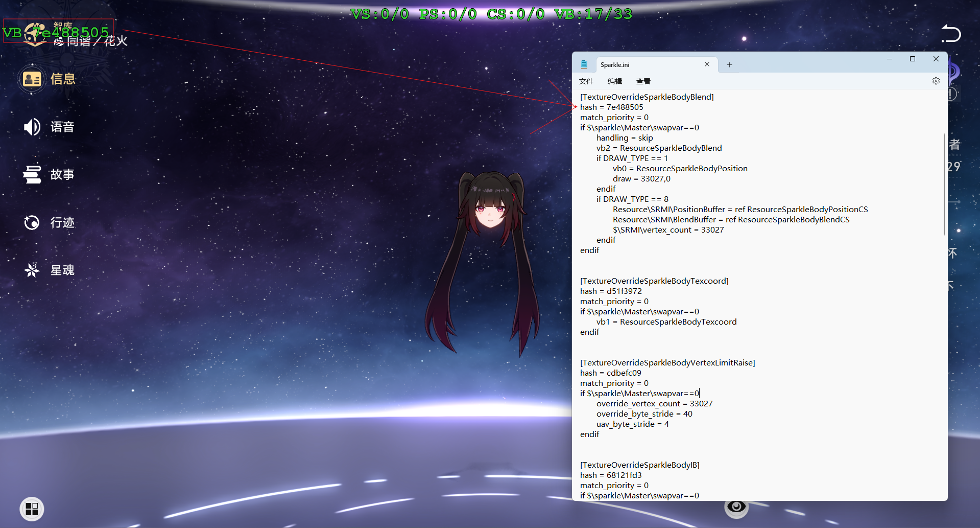Click the [TextureOverrideSparkleBodyTexcoord] header line
Viewport: 980px width, 528px height.
click(654, 281)
